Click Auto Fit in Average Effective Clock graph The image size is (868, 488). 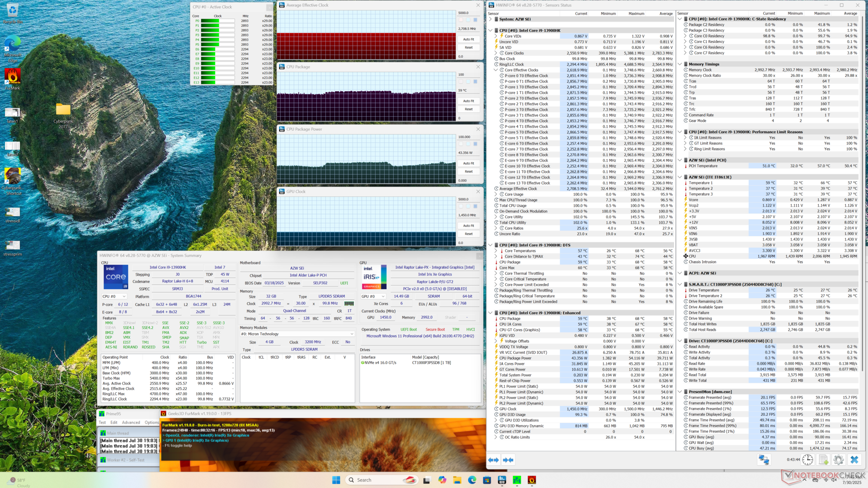pyautogui.click(x=469, y=39)
